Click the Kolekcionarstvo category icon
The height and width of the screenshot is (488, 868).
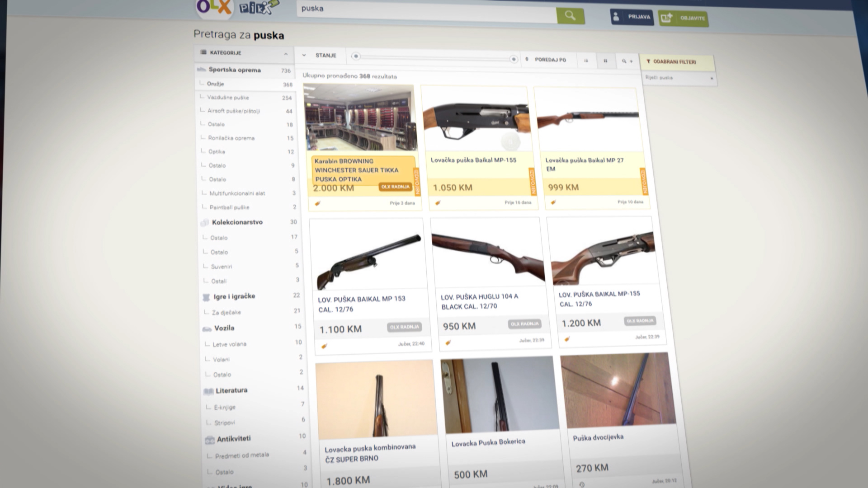[x=205, y=222]
